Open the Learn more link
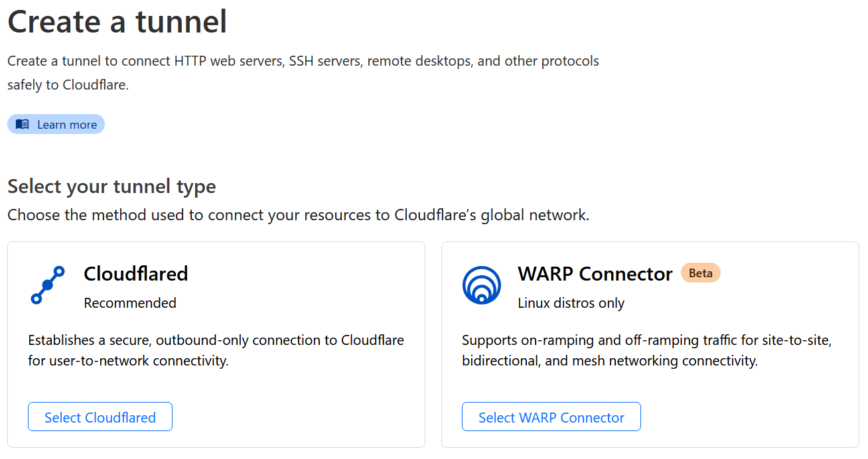 click(56, 124)
